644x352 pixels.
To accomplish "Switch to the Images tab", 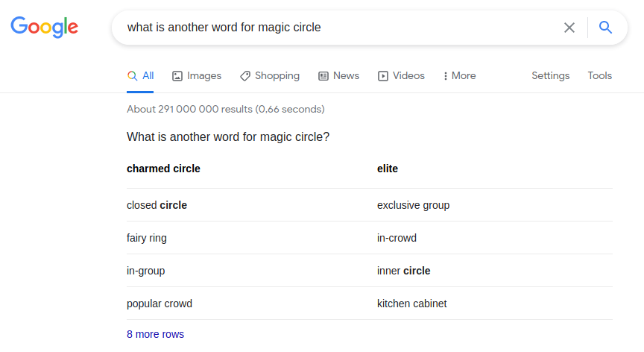I will pyautogui.click(x=197, y=76).
